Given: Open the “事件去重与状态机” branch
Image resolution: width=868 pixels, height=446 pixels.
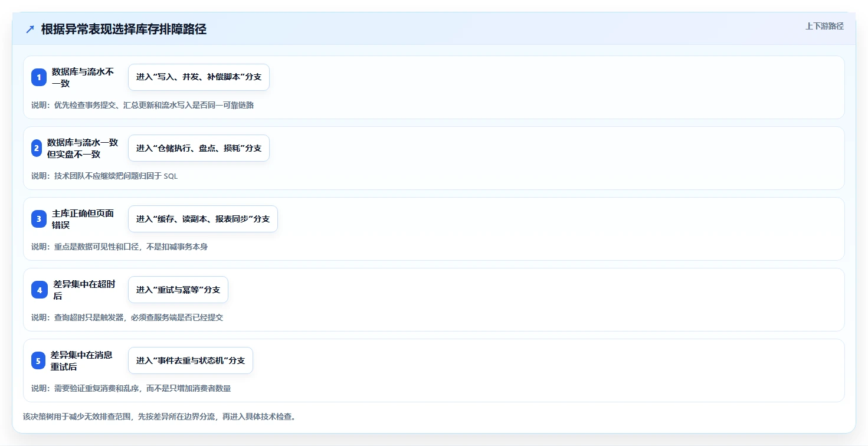Looking at the screenshot, I should pos(191,360).
